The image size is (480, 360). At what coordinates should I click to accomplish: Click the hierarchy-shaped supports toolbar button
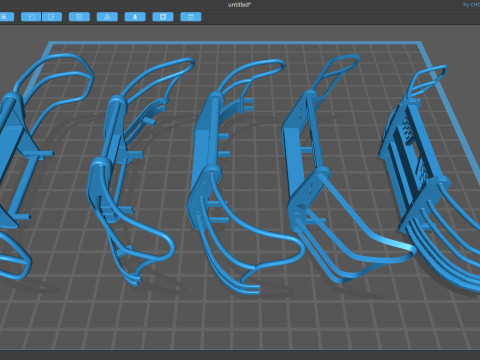click(107, 17)
